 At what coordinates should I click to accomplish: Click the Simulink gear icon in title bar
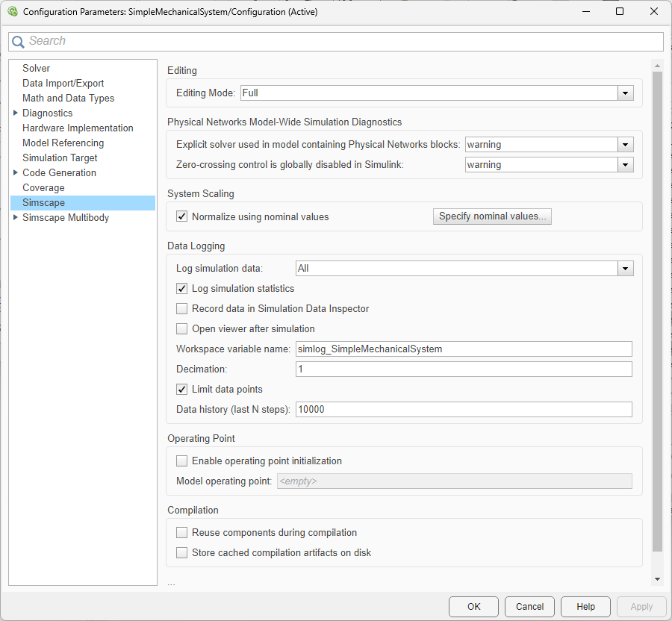[x=12, y=12]
